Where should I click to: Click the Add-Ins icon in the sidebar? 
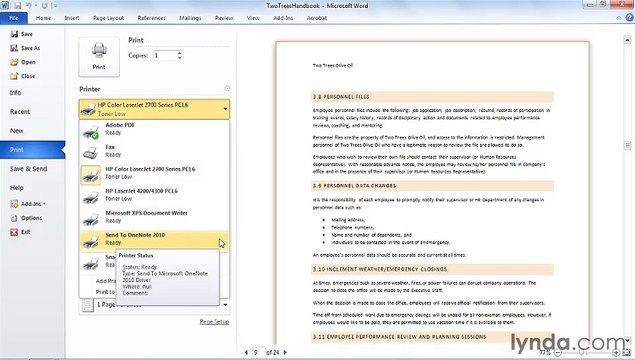point(14,204)
